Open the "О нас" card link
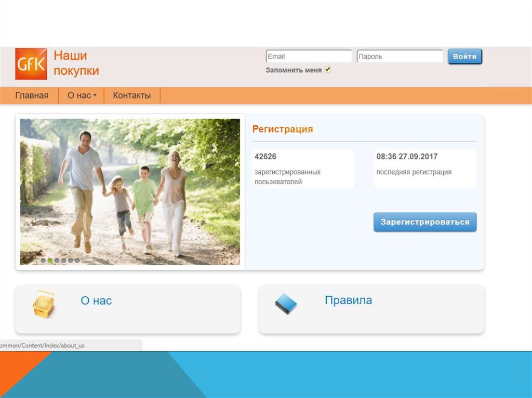This screenshot has height=398, width=532. (96, 300)
